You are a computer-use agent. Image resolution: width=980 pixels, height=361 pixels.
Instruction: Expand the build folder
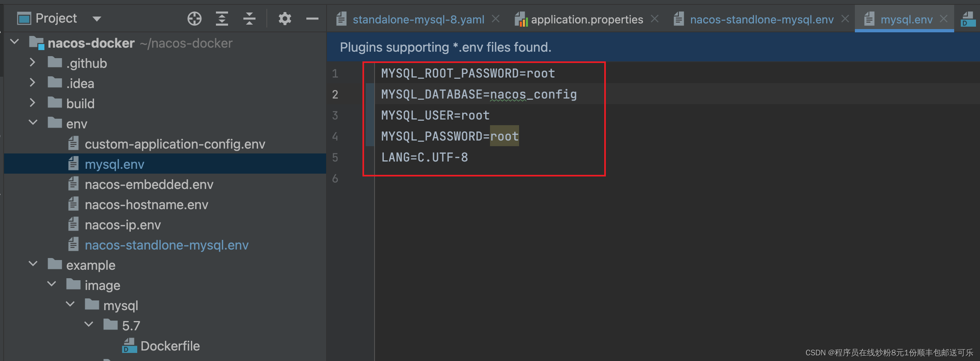(x=33, y=103)
